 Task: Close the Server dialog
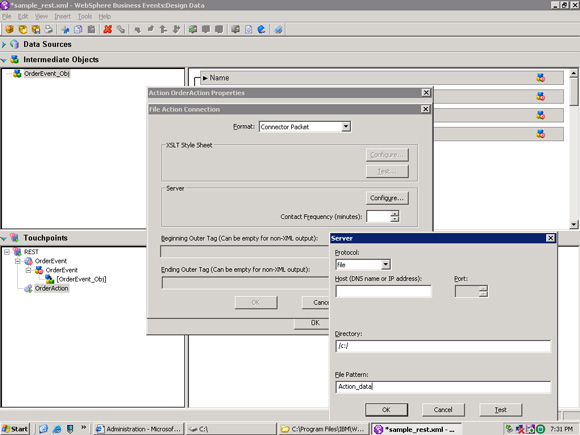pyautogui.click(x=550, y=238)
